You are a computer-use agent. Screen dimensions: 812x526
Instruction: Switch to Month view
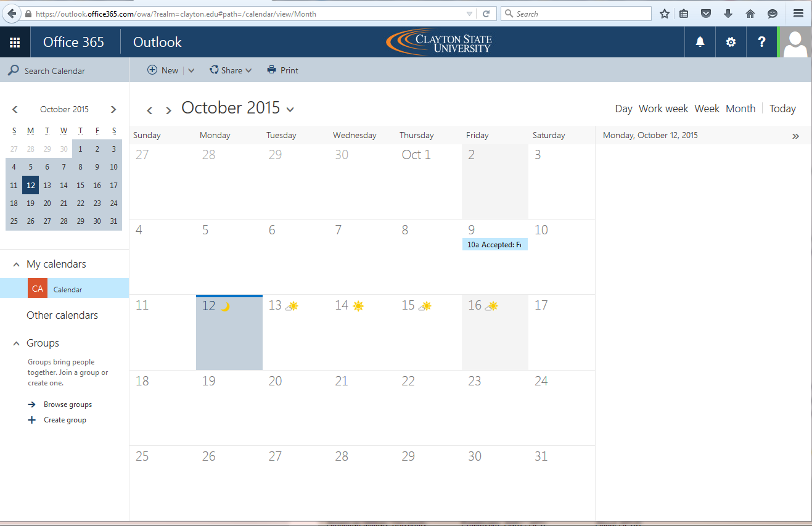[740, 109]
